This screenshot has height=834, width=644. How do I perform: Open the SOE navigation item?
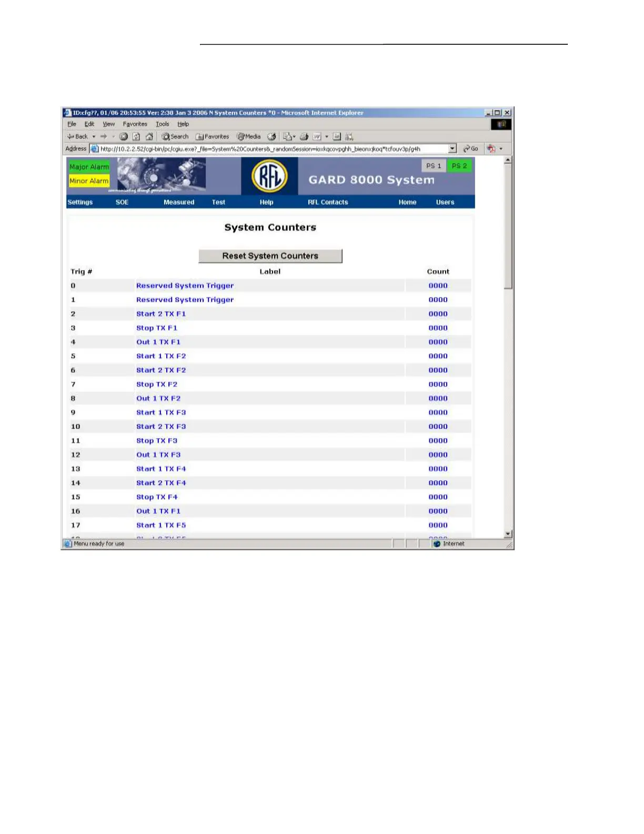point(122,202)
